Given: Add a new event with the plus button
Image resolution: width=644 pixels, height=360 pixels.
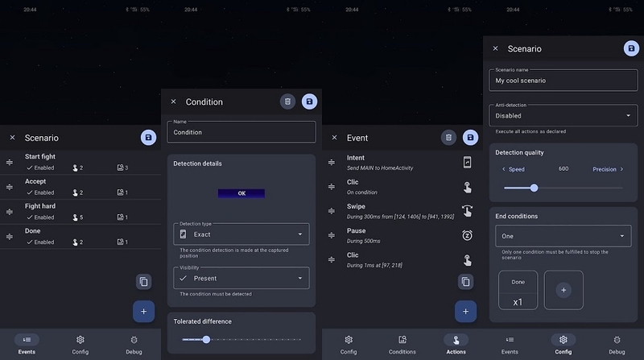Looking at the screenshot, I should [x=143, y=311].
